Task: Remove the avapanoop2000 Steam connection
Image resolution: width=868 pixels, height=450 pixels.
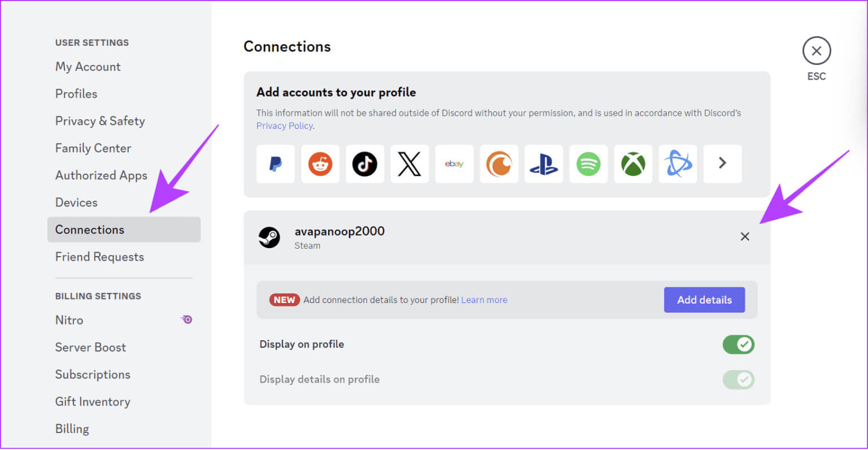Action: click(745, 236)
